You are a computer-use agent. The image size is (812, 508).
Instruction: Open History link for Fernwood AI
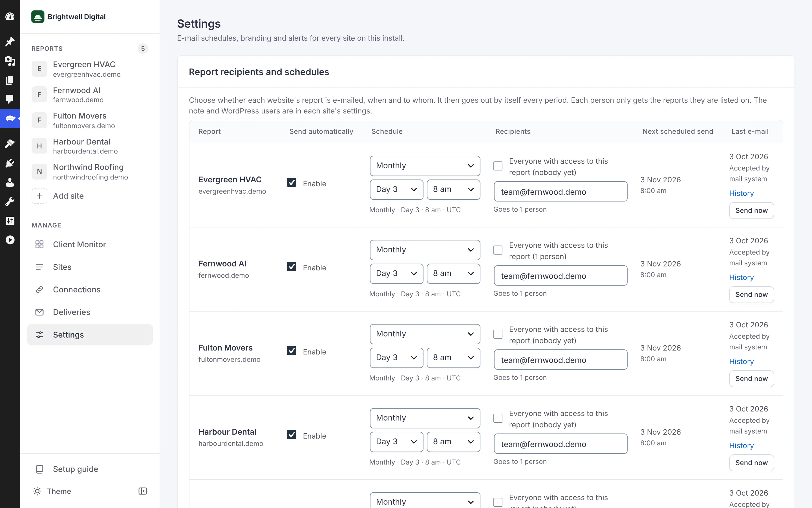point(742,277)
